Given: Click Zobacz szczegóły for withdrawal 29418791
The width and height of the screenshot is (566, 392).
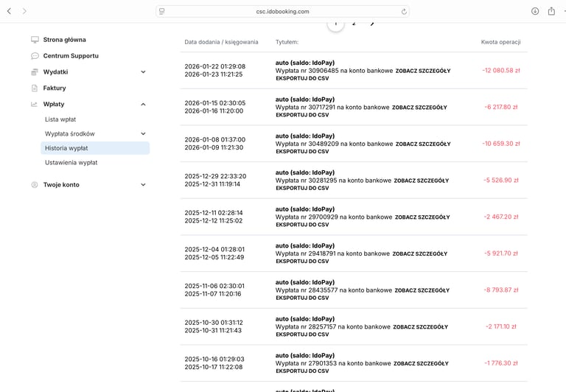Looking at the screenshot, I should [x=420, y=253].
